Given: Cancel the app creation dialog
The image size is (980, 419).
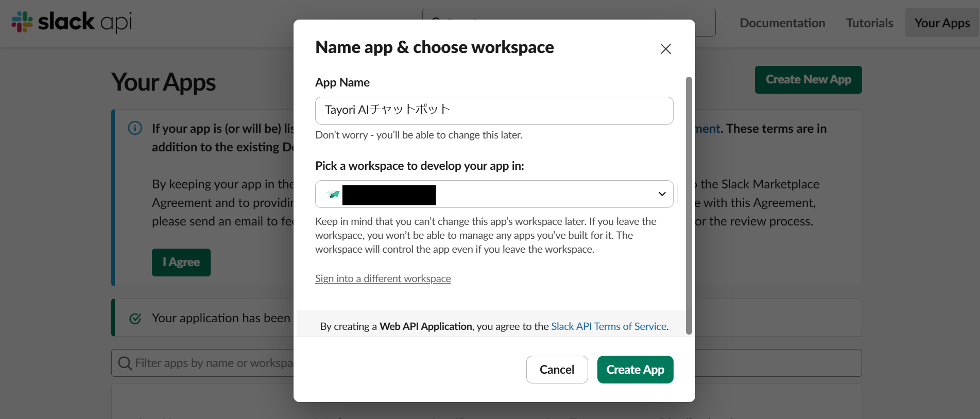Looking at the screenshot, I should tap(557, 370).
